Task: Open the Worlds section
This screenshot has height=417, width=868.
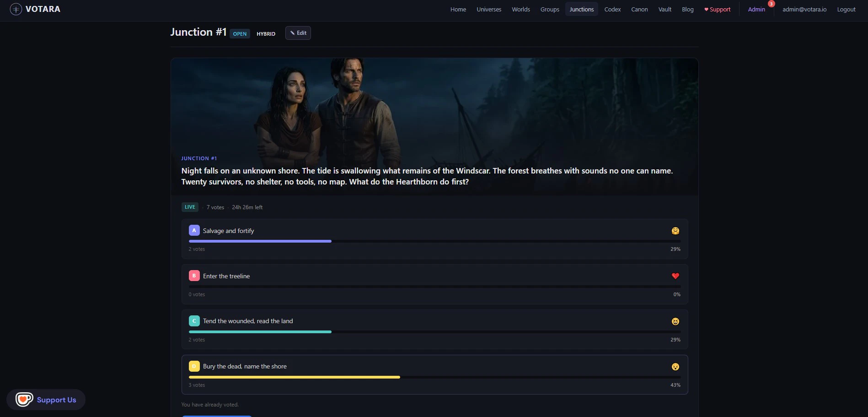Action: 521,9
